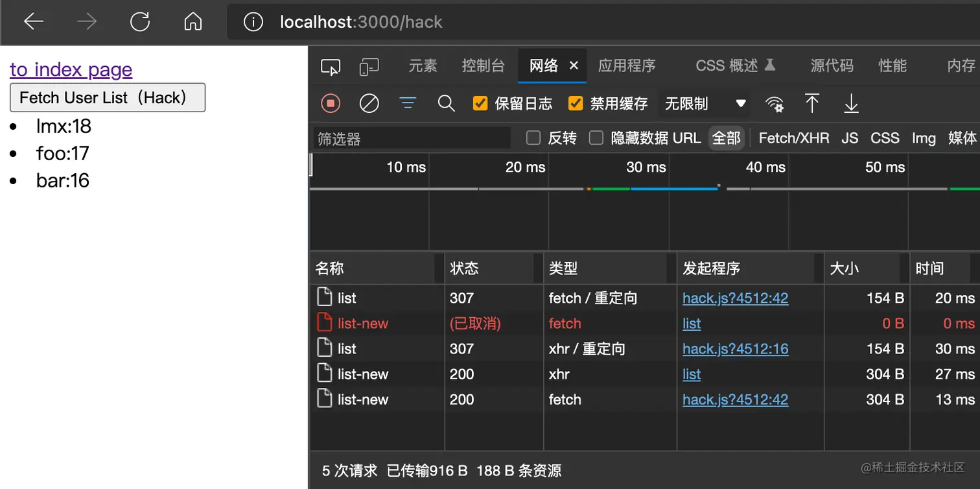Click the 10 ms timeline marker
The height and width of the screenshot is (489, 980).
(406, 167)
